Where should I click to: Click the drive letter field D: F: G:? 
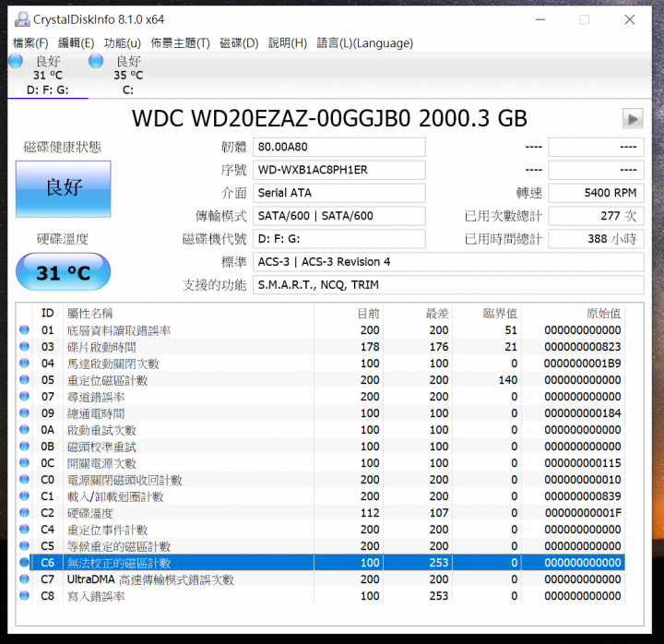[339, 239]
